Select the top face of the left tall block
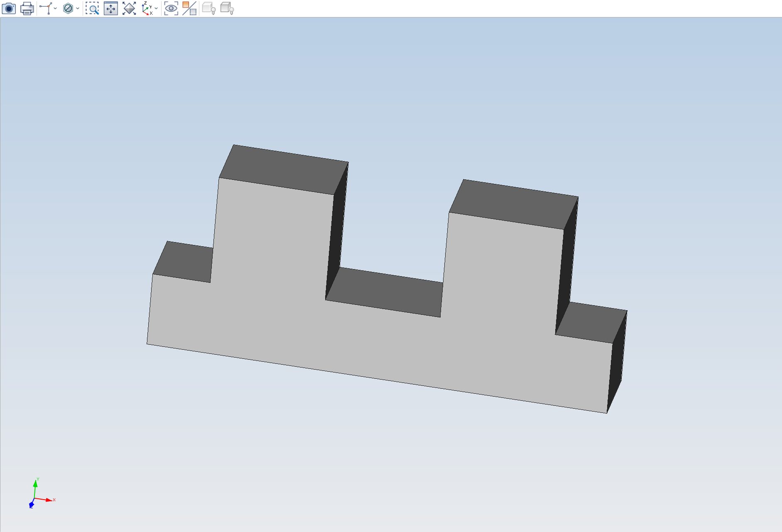 click(x=284, y=169)
